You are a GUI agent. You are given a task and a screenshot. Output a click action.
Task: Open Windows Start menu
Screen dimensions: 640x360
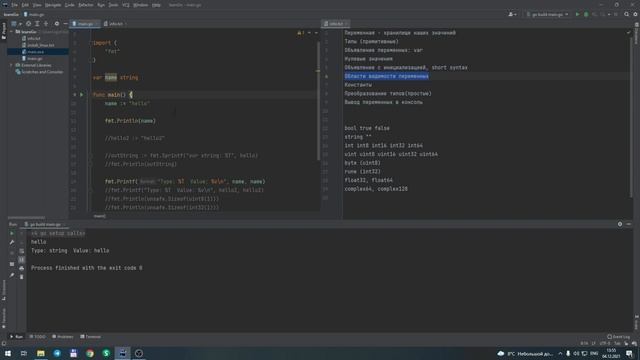coord(8,353)
